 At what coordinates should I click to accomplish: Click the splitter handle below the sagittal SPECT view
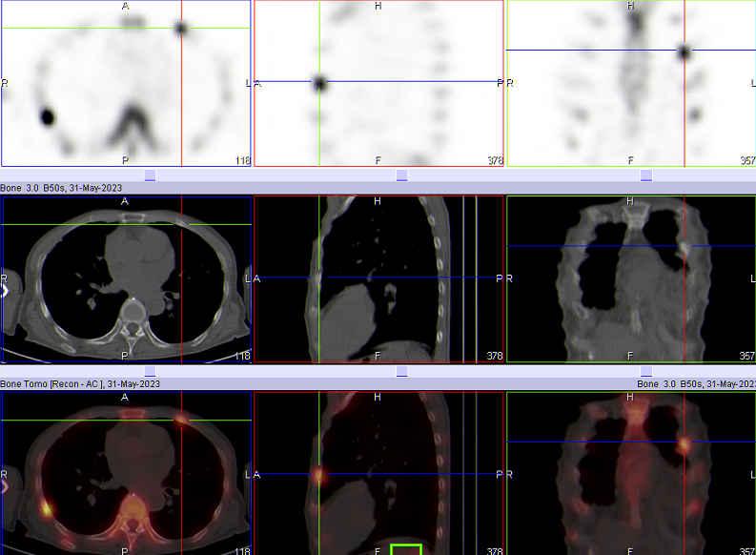pyautogui.click(x=401, y=175)
